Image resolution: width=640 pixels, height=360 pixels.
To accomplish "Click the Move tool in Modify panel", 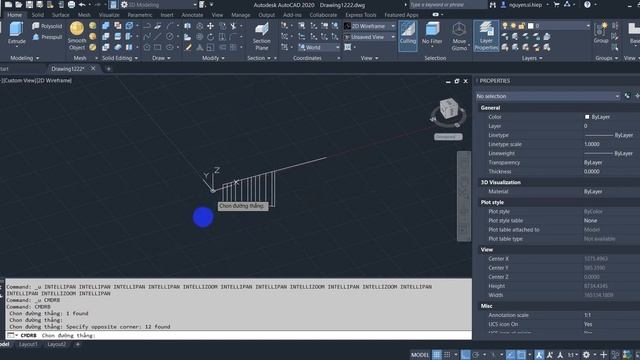I will pyautogui.click(x=210, y=26).
